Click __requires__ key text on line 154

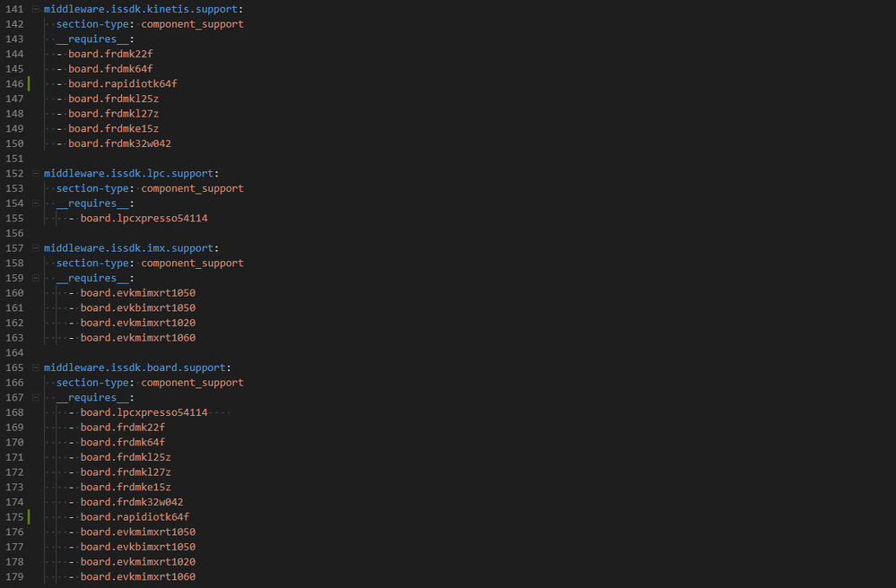click(92, 203)
